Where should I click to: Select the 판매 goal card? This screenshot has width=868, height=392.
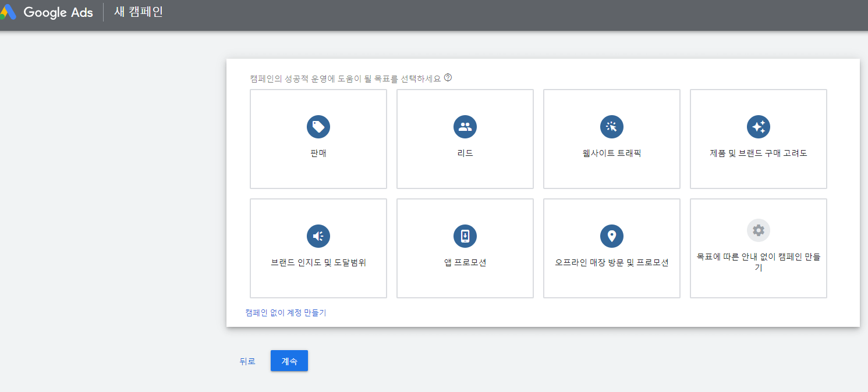click(x=318, y=138)
